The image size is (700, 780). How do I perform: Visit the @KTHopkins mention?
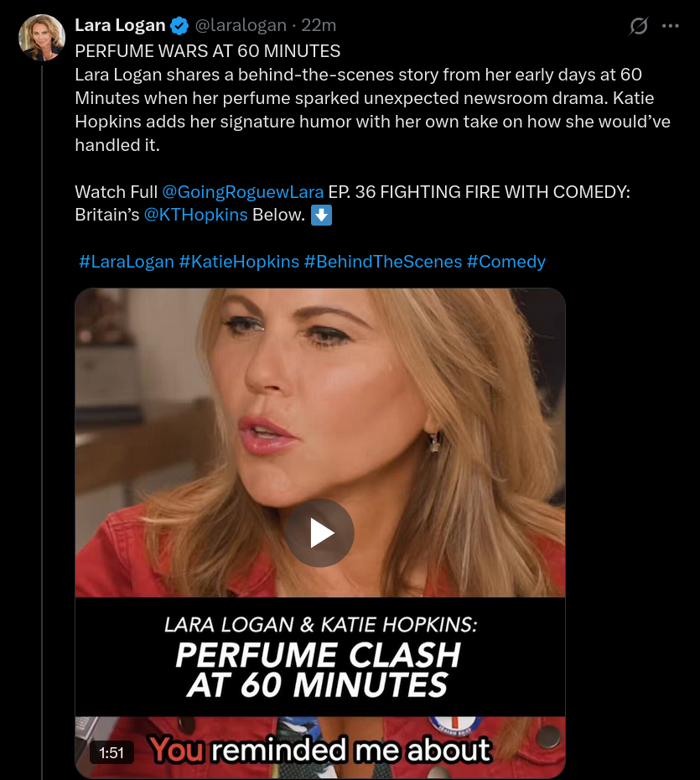pos(195,215)
